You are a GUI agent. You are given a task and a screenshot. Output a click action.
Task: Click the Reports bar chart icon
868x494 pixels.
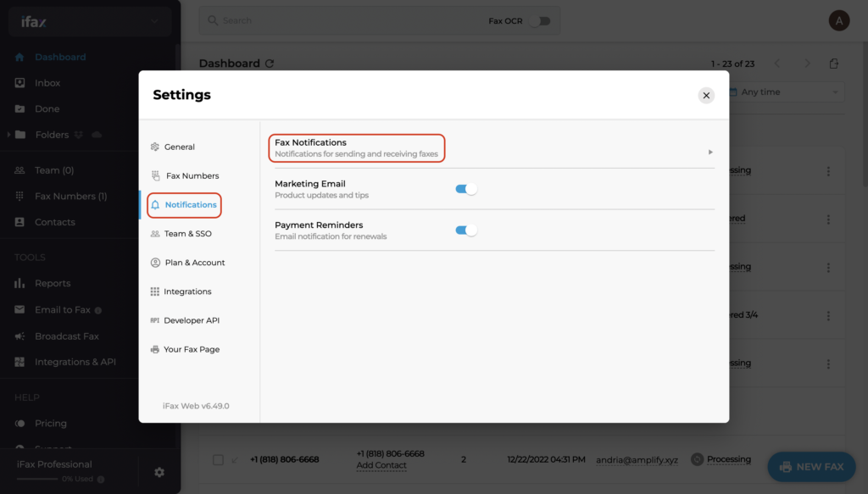coord(20,283)
